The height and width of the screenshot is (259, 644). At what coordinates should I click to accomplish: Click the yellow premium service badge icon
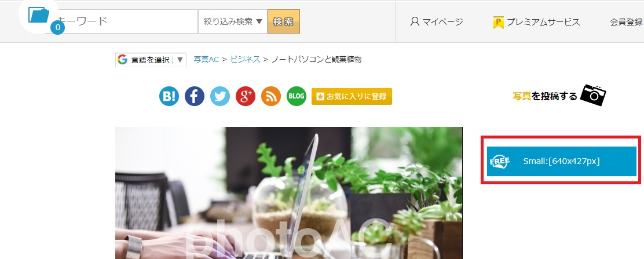point(498,22)
